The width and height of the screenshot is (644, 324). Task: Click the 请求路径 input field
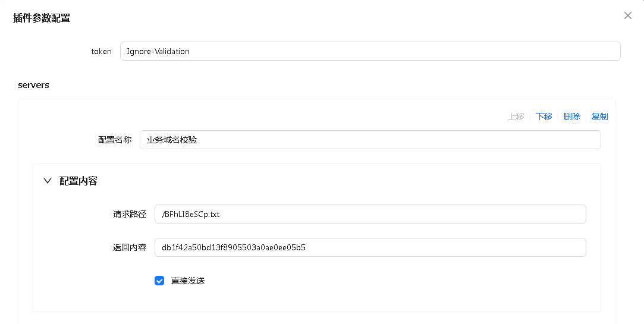[x=370, y=214]
